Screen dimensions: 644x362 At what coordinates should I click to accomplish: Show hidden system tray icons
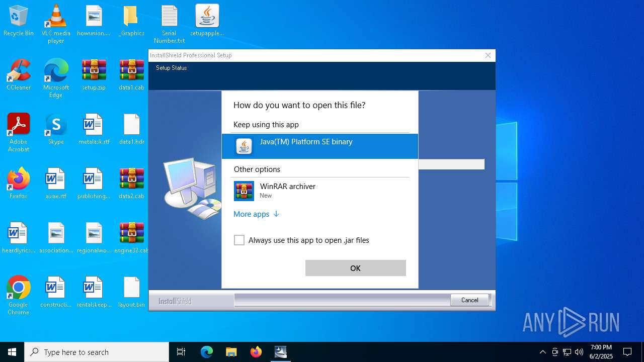click(x=542, y=352)
